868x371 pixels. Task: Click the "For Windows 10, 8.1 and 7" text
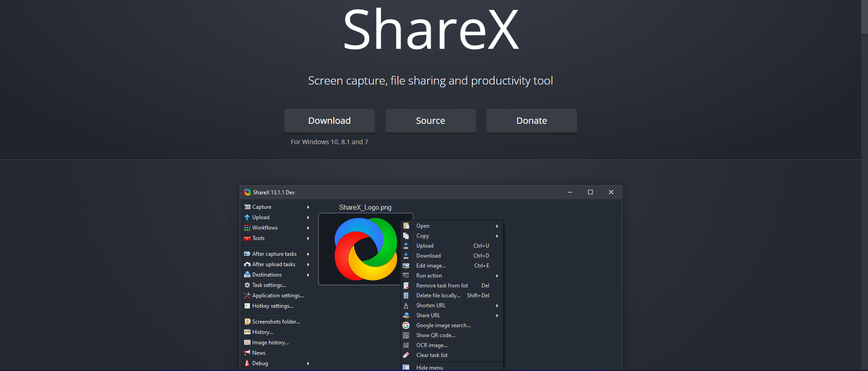[330, 142]
